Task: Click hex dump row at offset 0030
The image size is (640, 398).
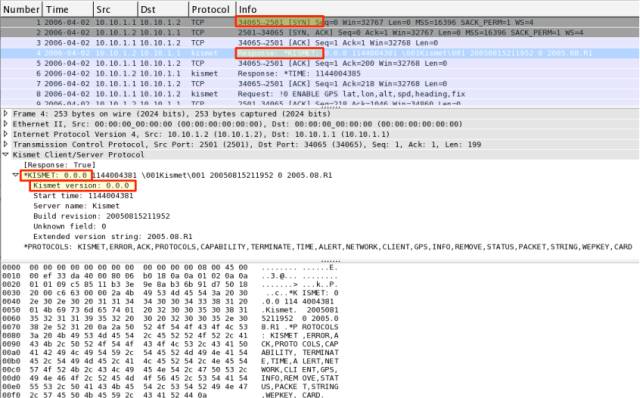Action: click(x=170, y=293)
